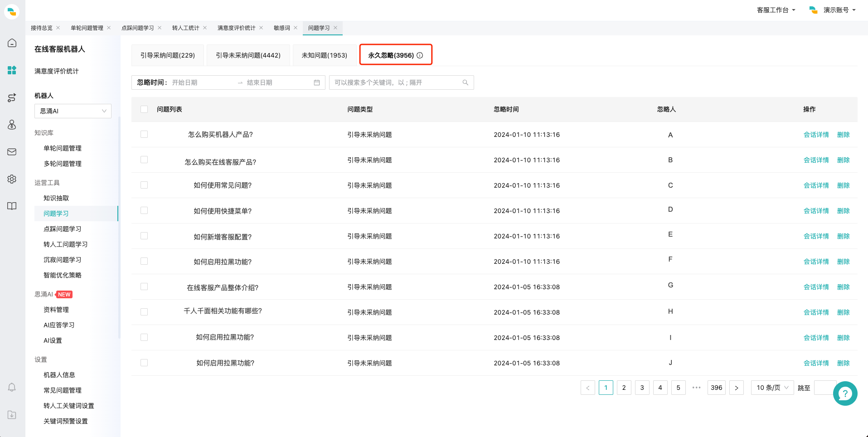Check the row 千人千面相关功能有哪些?
This screenshot has width=868, height=437.
pyautogui.click(x=144, y=312)
